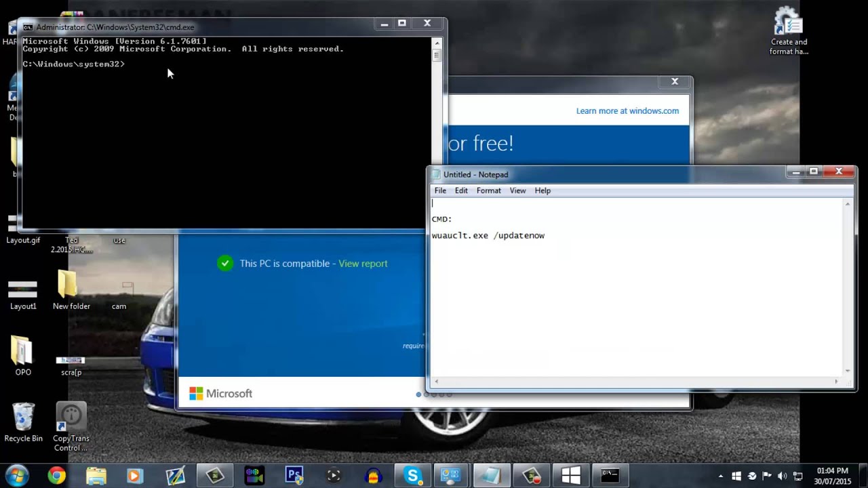Open the command prompt window system menu icon
868x488 pixels.
pyautogui.click(x=28, y=27)
